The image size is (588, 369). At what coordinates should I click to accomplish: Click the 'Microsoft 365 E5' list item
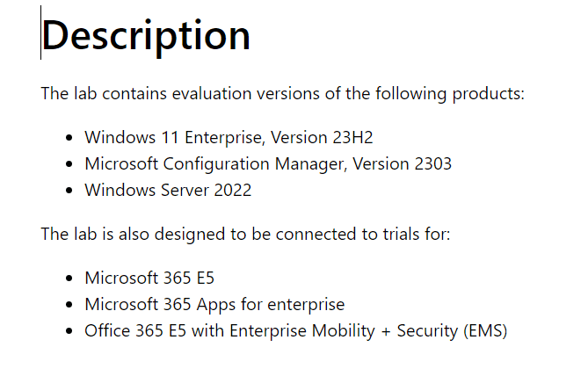point(149,279)
